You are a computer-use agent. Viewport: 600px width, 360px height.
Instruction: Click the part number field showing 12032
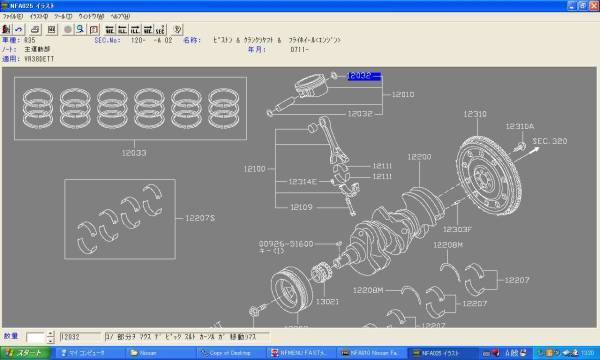(80, 337)
